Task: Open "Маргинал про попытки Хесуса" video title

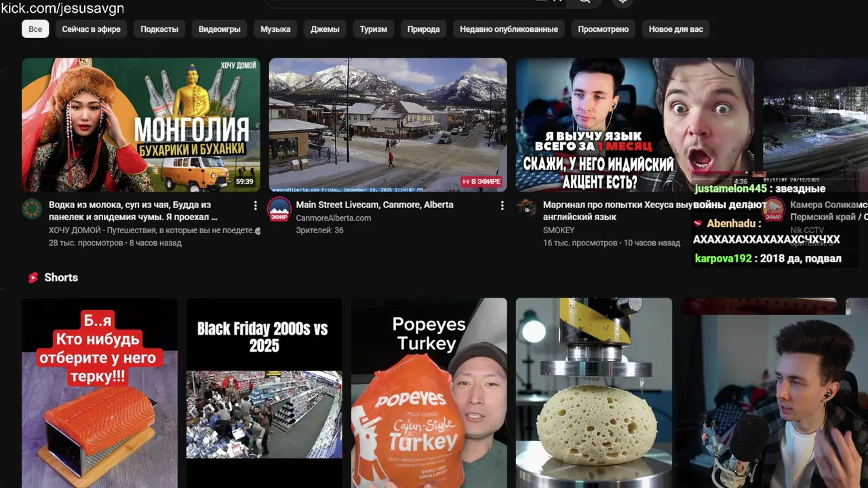Action: 618,211
